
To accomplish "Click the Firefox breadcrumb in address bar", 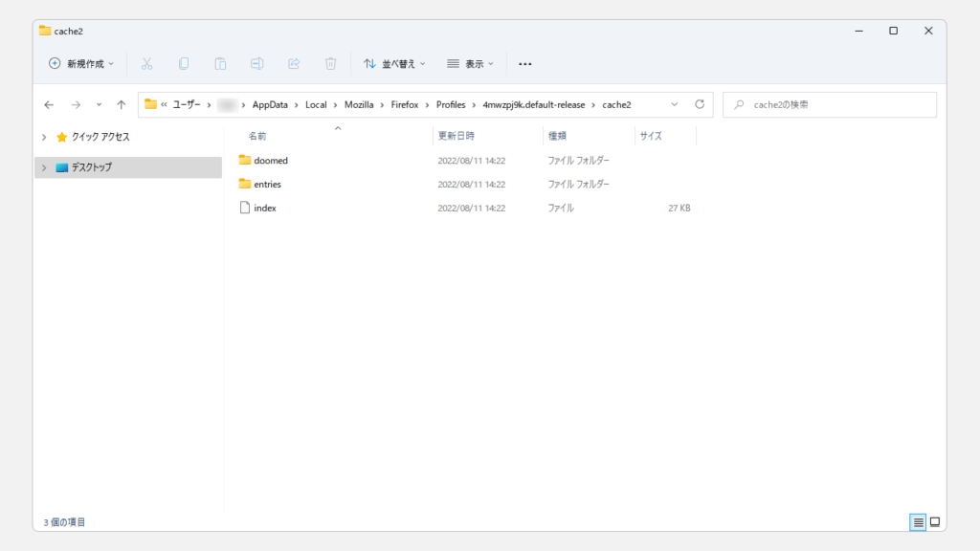I will pos(405,104).
